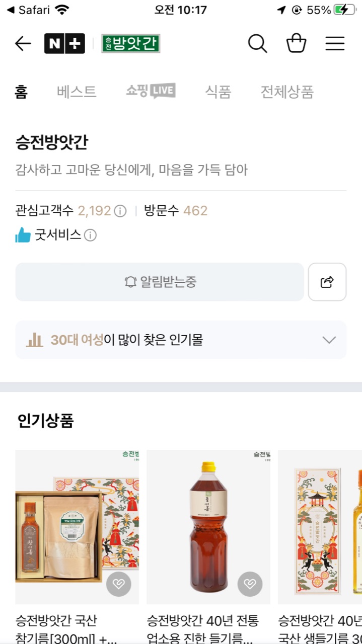Toggle wishlist heart on sesame oil gift set
Viewport: 362px width, 644px height.
click(119, 584)
